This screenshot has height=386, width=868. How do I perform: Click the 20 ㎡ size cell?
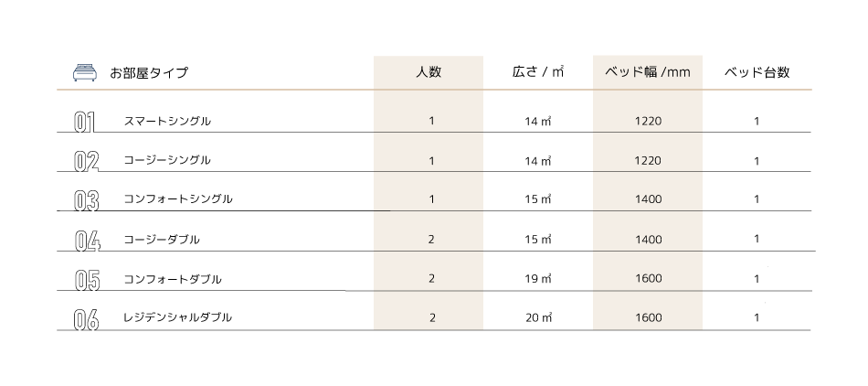pos(539,318)
